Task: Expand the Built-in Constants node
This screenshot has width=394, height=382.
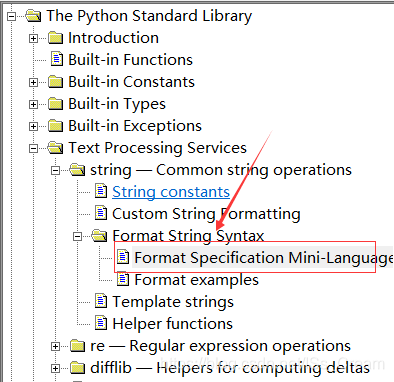Action: tap(33, 82)
